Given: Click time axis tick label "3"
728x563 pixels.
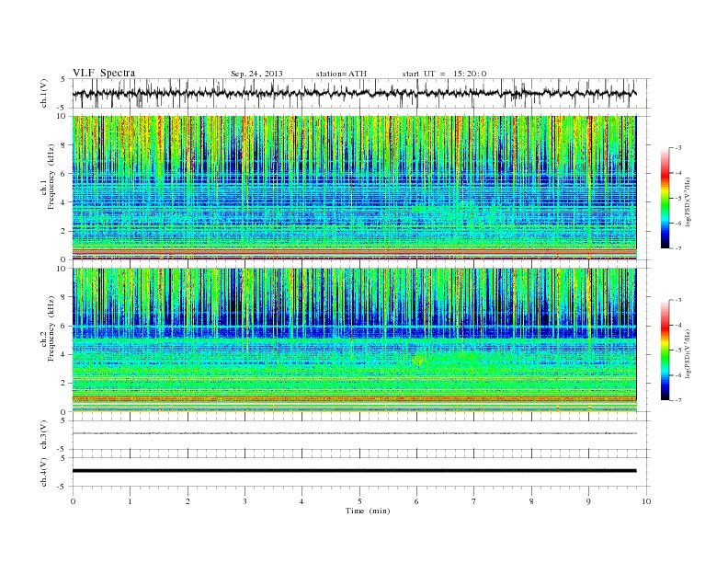Looking at the screenshot, I should coord(245,501).
